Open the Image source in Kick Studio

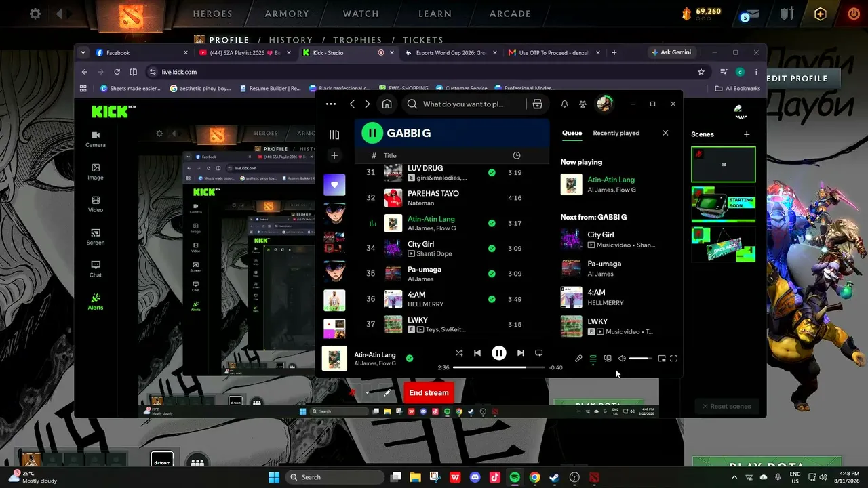point(96,172)
